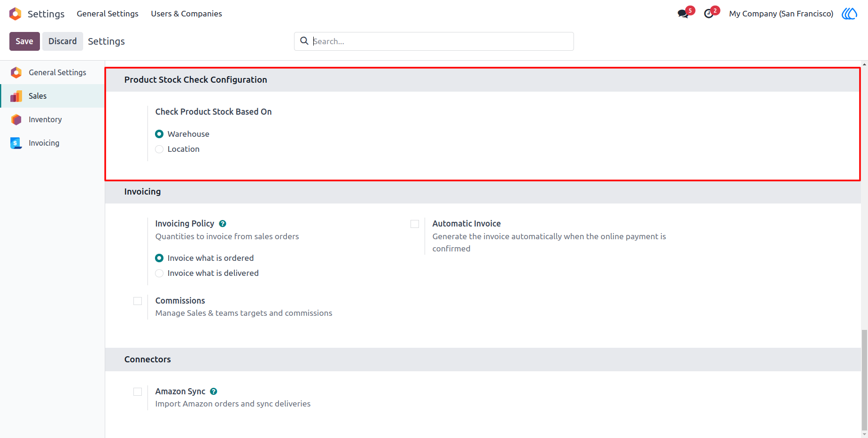Viewport: 868px width, 438px height.
Task: Click the Amazon Sync label
Action: coord(180,391)
